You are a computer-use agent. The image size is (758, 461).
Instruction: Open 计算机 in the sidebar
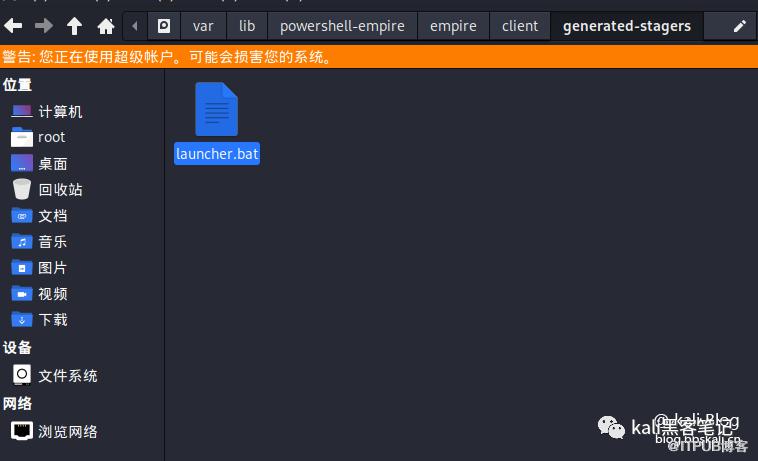click(60, 112)
